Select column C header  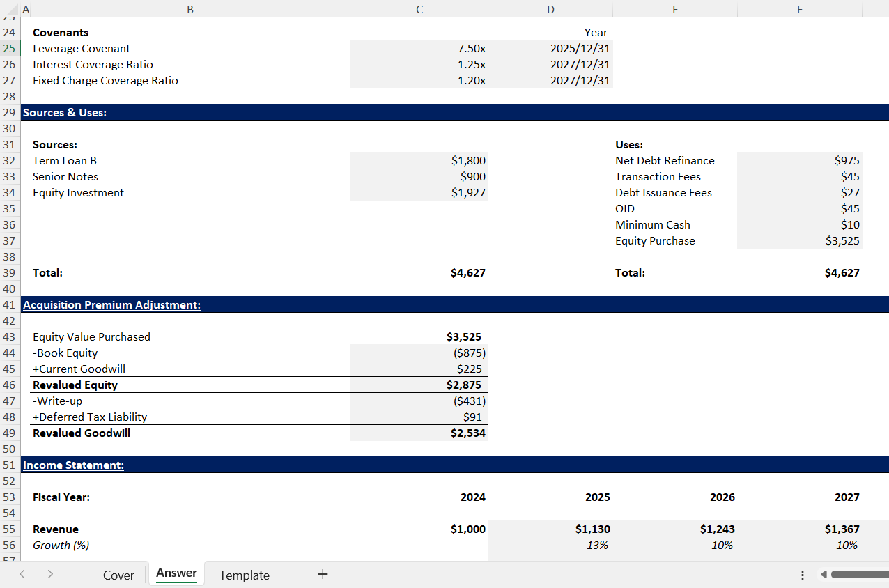[418, 9]
